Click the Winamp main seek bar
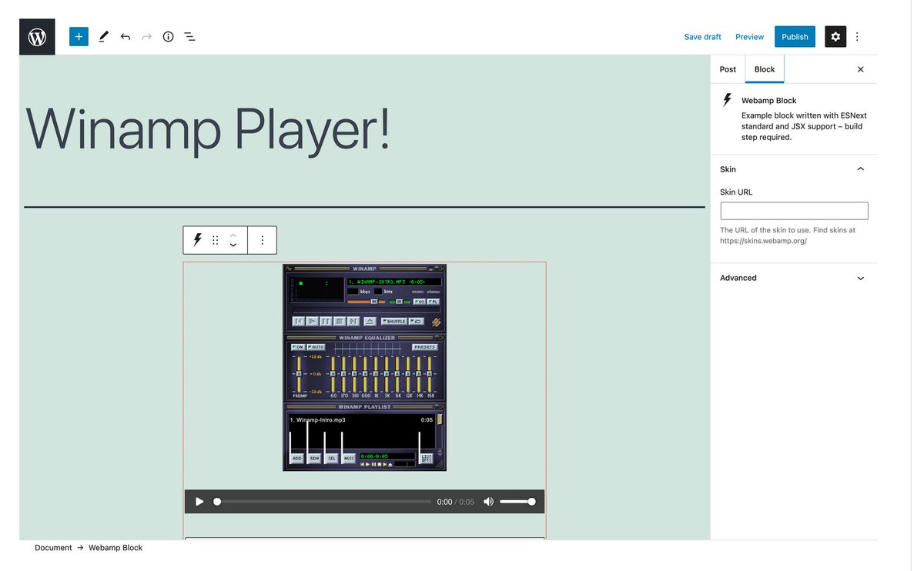Viewport: 924px width, 571px height. coord(366,310)
